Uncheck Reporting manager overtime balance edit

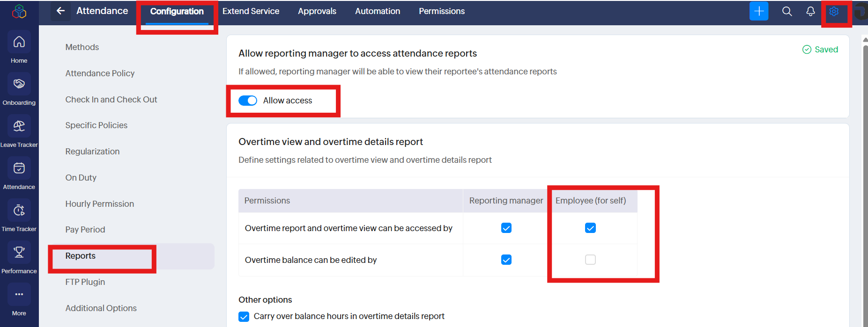pyautogui.click(x=506, y=260)
